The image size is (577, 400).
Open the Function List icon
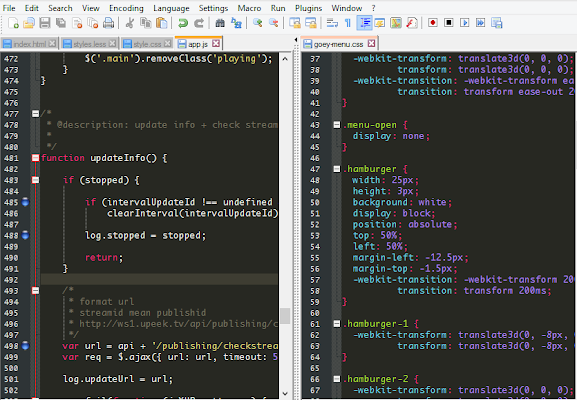click(x=412, y=23)
